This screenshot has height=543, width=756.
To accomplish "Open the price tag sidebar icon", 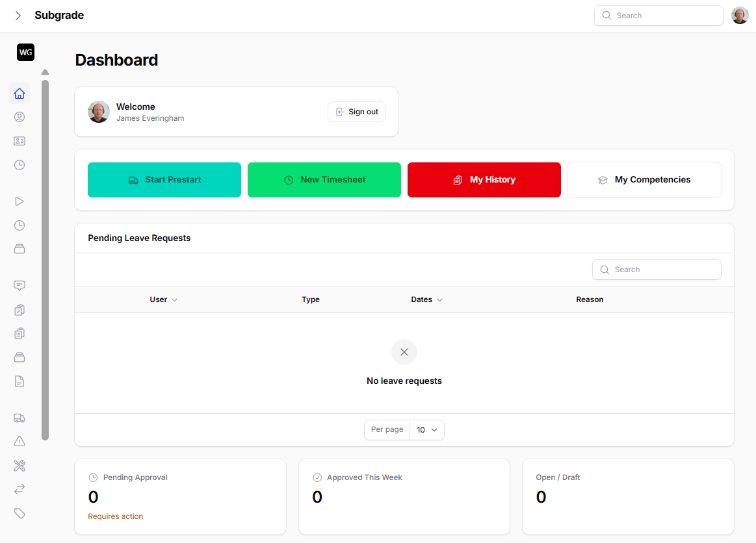I will [20, 513].
